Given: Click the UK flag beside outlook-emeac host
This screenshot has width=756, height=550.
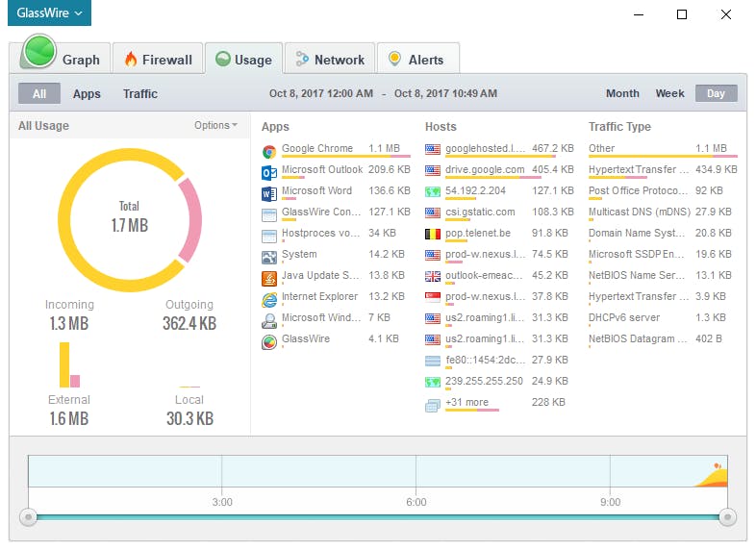Looking at the screenshot, I should 433,276.
